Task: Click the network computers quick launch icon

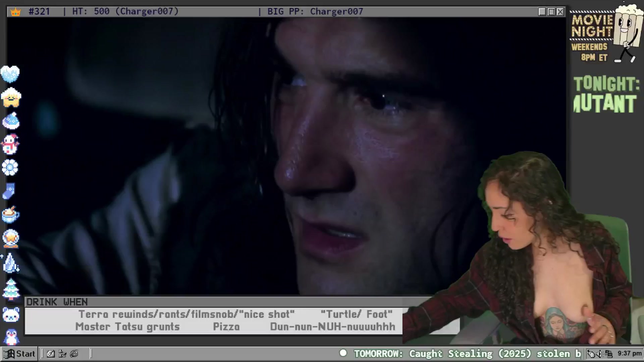Action: point(62,354)
